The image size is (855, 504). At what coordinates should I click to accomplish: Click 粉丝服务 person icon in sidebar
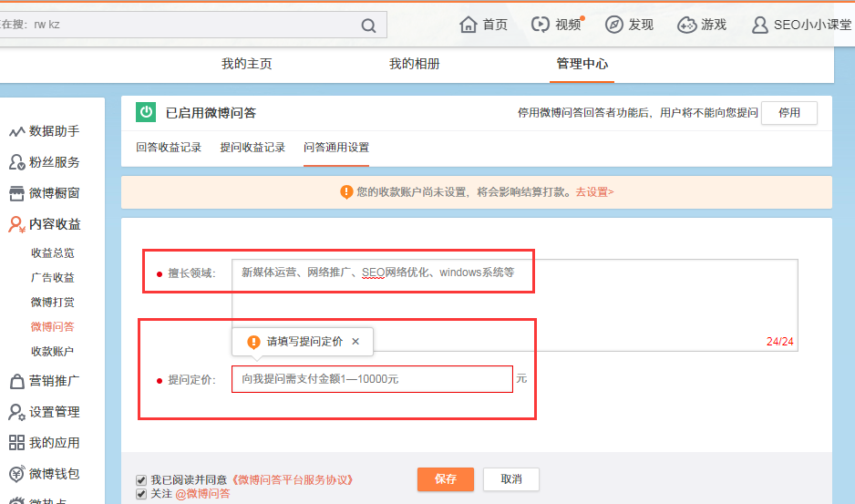(17, 162)
